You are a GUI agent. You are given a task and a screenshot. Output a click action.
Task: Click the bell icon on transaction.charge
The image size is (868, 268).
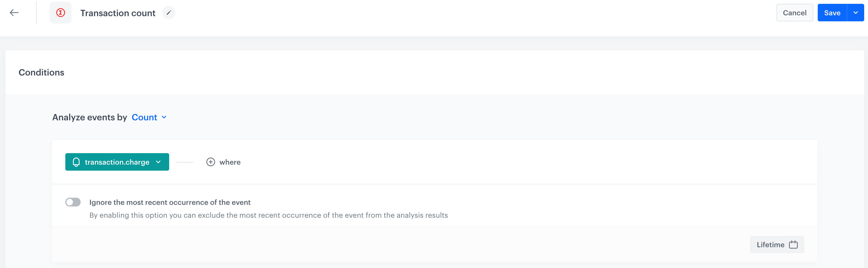77,162
